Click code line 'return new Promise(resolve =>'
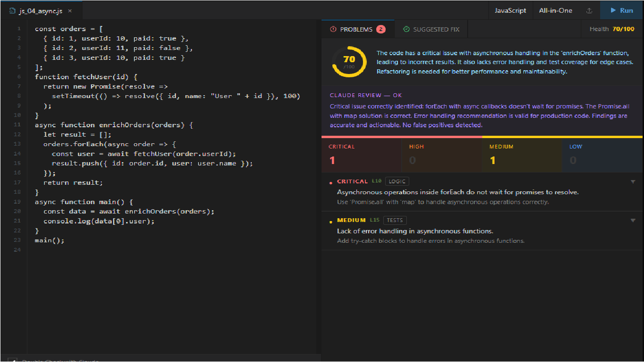Viewport: 644px width, 362px height. [x=106, y=86]
